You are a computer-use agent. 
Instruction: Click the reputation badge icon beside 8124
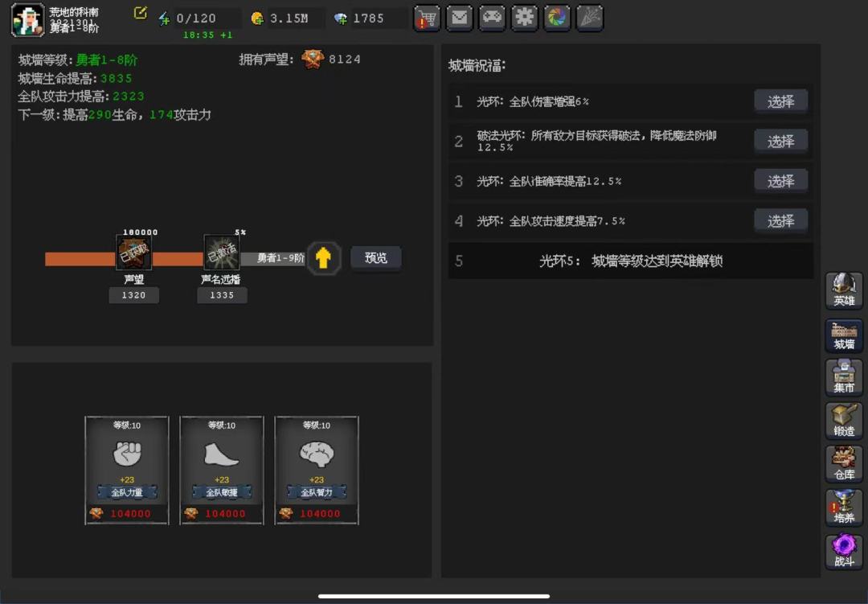pos(312,60)
